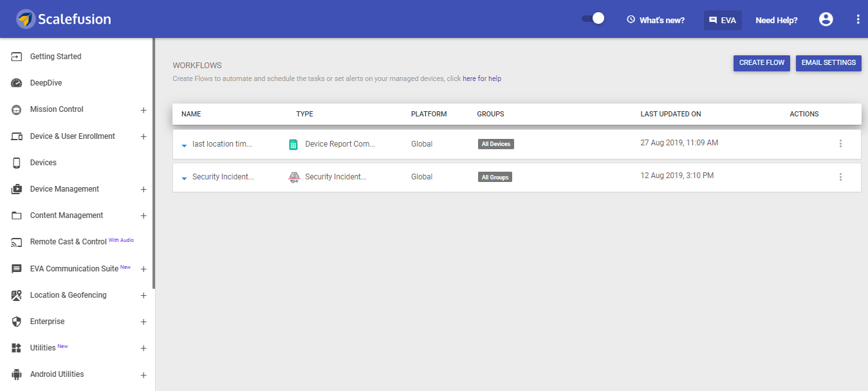The height and width of the screenshot is (391, 868).
Task: Click What's new? link
Action: 662,21
